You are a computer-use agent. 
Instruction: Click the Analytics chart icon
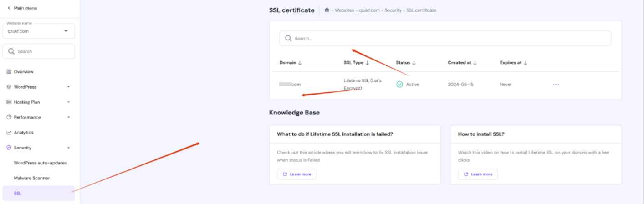(9, 133)
